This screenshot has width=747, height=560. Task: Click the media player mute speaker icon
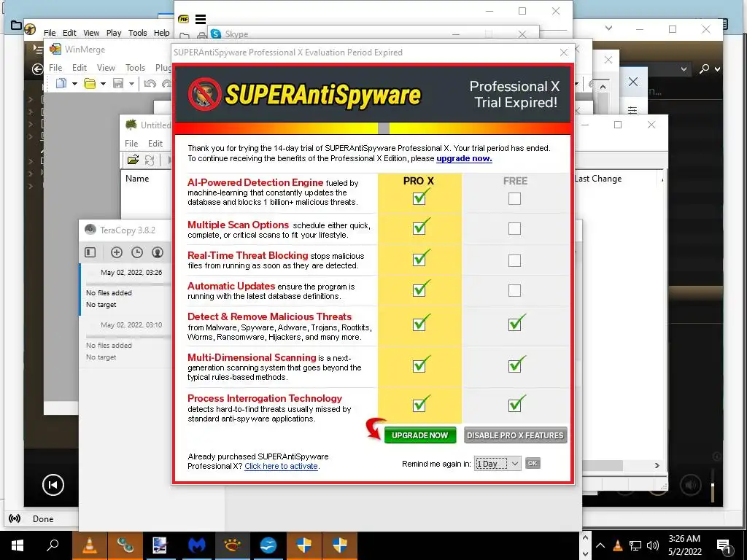click(690, 485)
